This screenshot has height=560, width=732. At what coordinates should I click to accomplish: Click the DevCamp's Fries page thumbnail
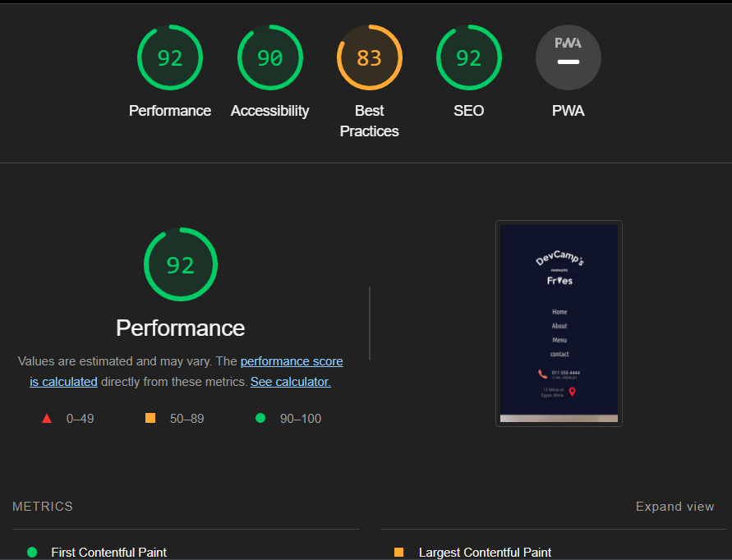[559, 322]
